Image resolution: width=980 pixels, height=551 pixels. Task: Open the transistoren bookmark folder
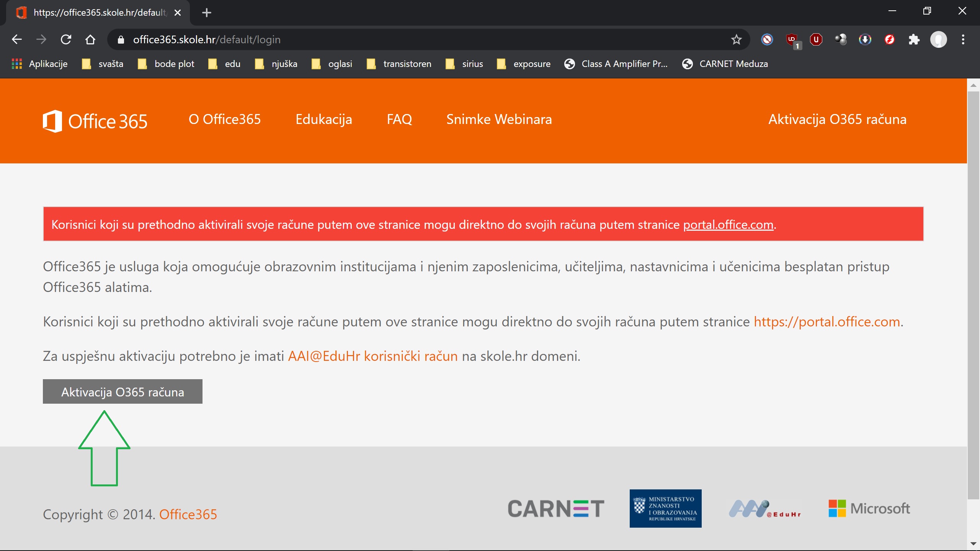[x=399, y=64]
